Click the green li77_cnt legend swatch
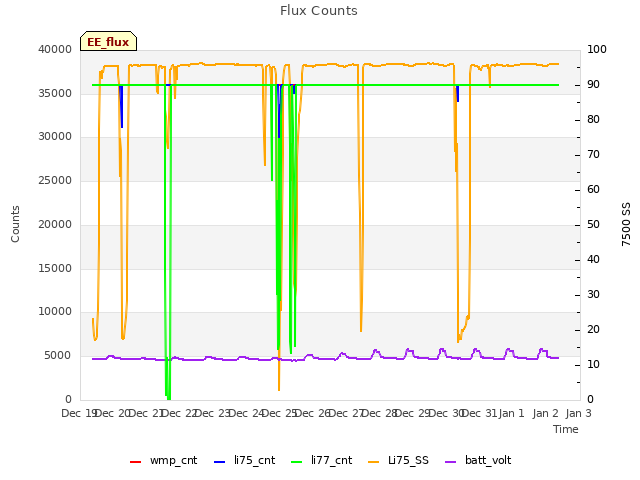The height and width of the screenshot is (480, 640). click(297, 462)
